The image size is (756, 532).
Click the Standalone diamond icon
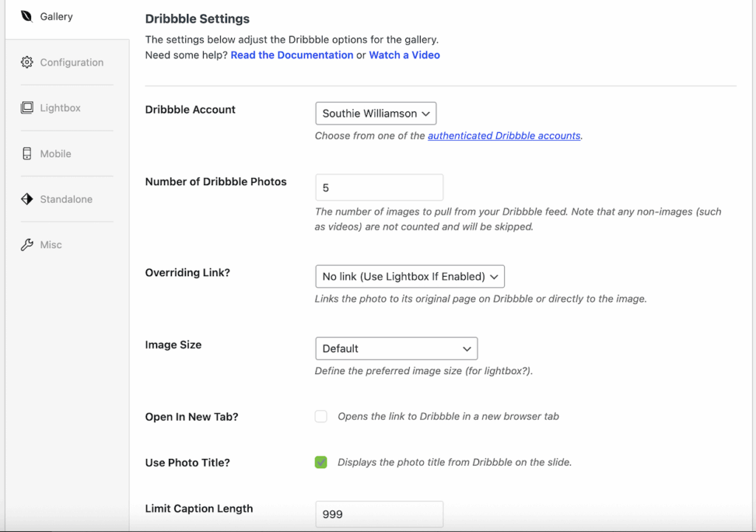27,199
